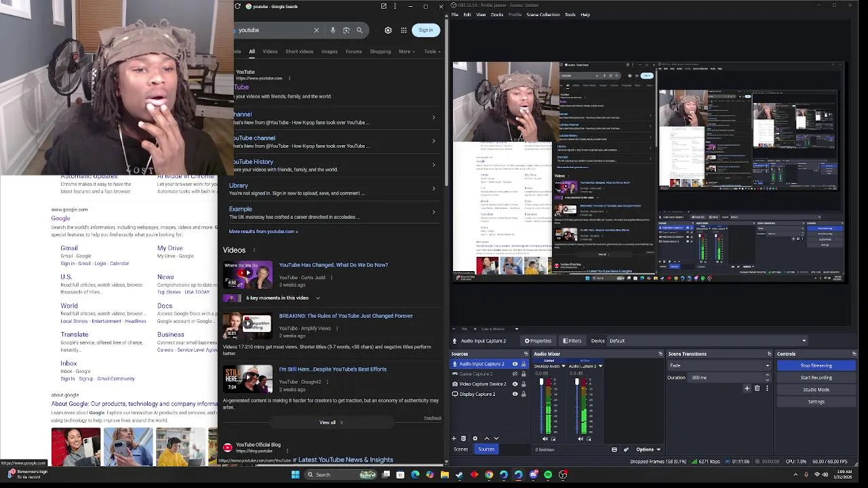Lock the Display Capture 2 source
Viewport: 868px width, 488px height.
(x=524, y=394)
